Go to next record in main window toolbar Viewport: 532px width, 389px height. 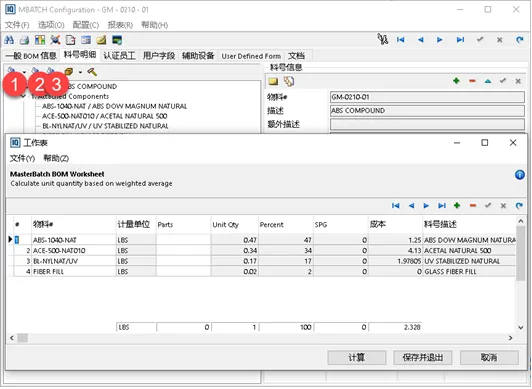tap(440, 40)
